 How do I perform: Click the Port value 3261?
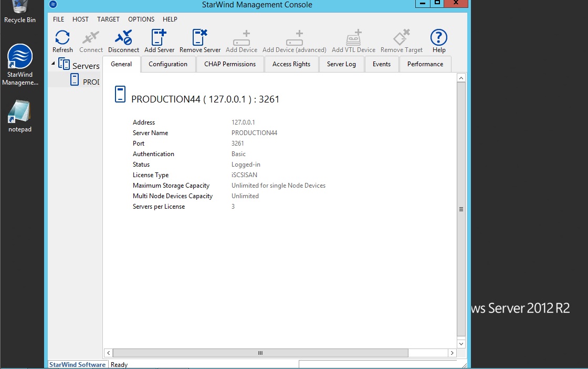click(x=237, y=143)
